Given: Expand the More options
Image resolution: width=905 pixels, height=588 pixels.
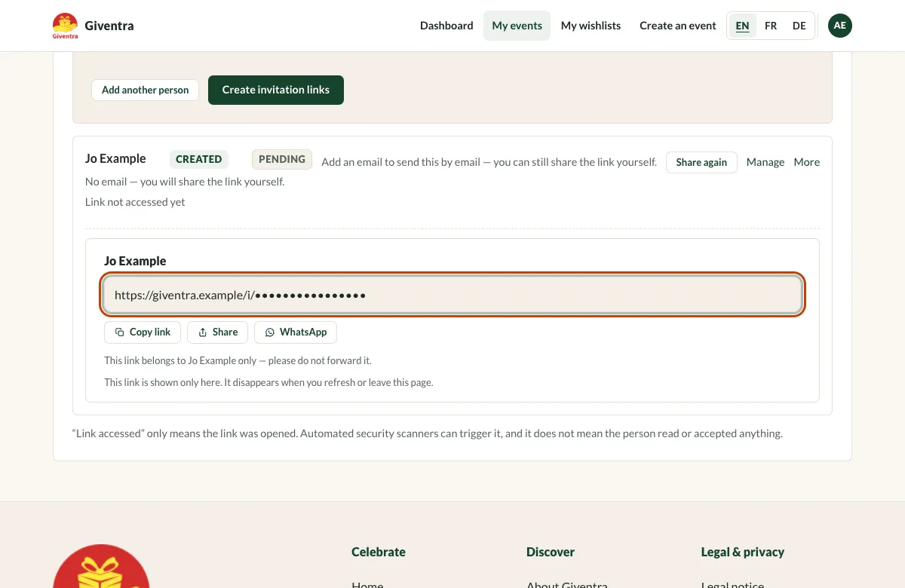Looking at the screenshot, I should click(x=807, y=162).
